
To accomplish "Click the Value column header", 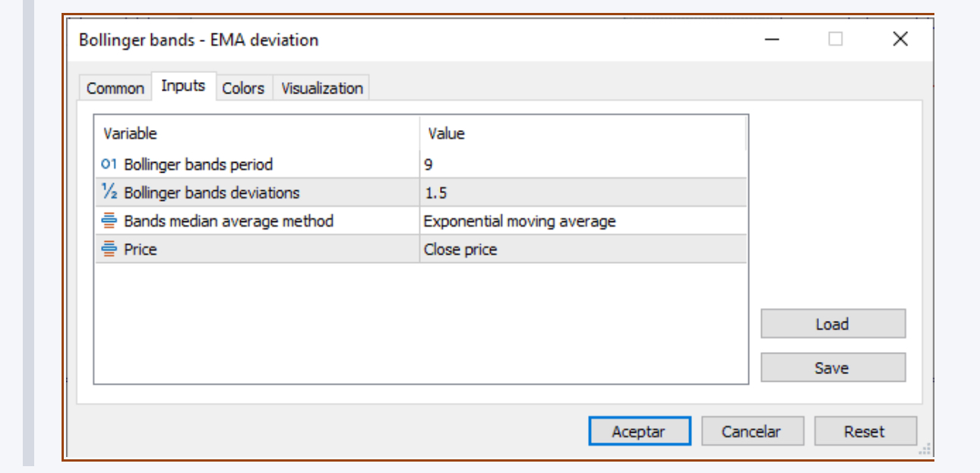I will click(x=582, y=134).
